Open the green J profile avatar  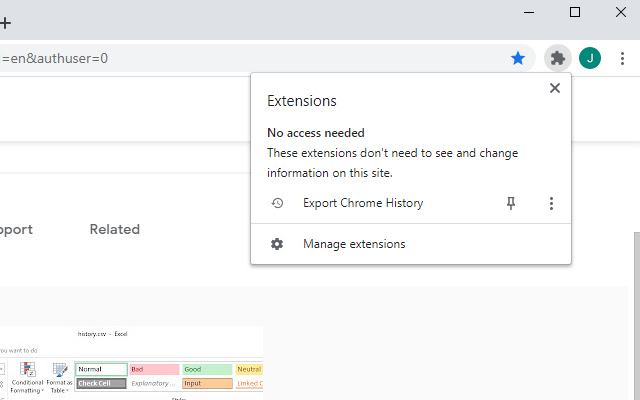click(590, 59)
